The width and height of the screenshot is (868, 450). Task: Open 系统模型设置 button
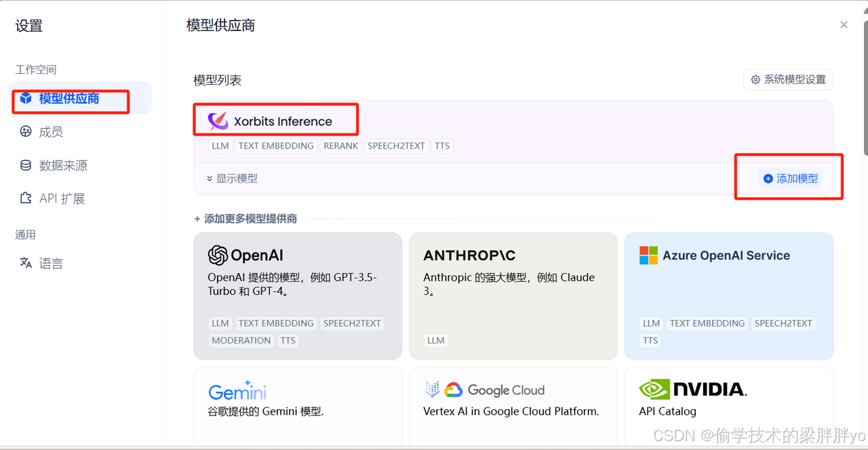(x=788, y=79)
